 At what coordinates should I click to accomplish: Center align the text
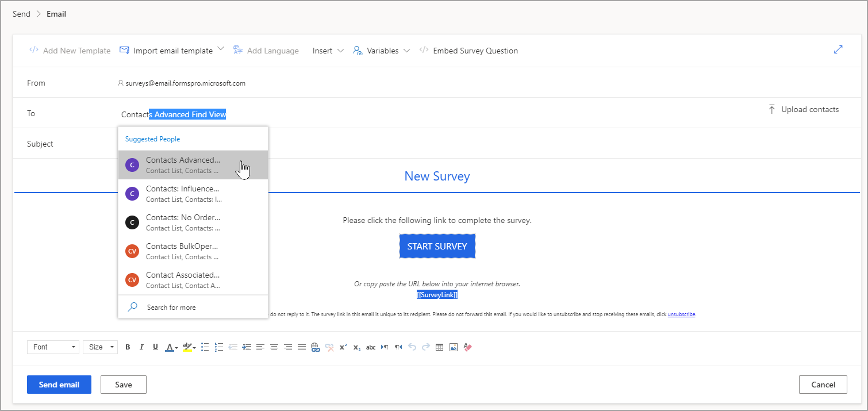[x=274, y=347]
